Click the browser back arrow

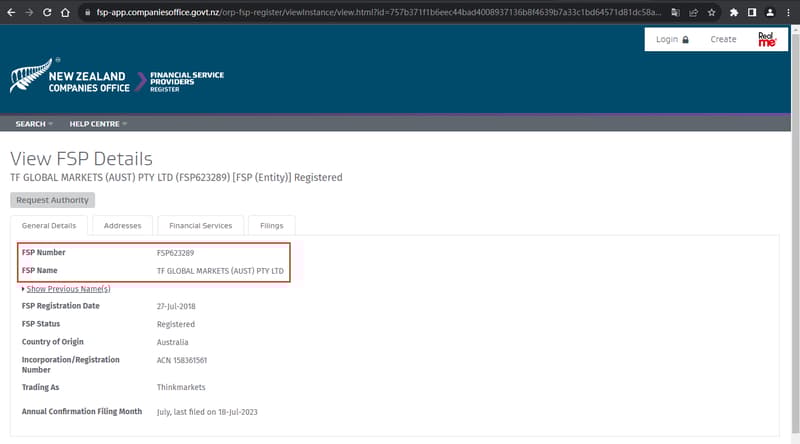click(9, 13)
